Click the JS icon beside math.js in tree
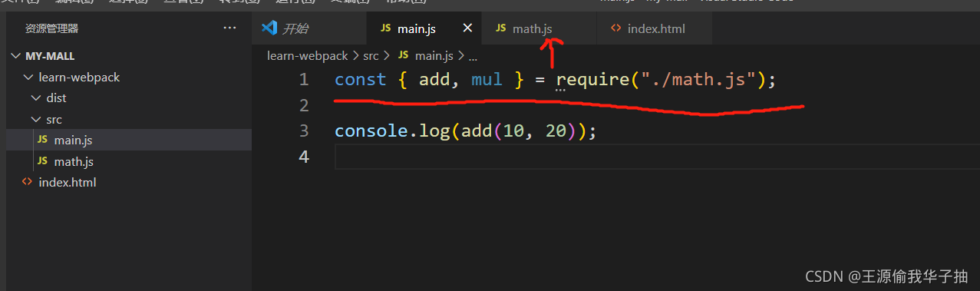The image size is (980, 291). tap(42, 161)
